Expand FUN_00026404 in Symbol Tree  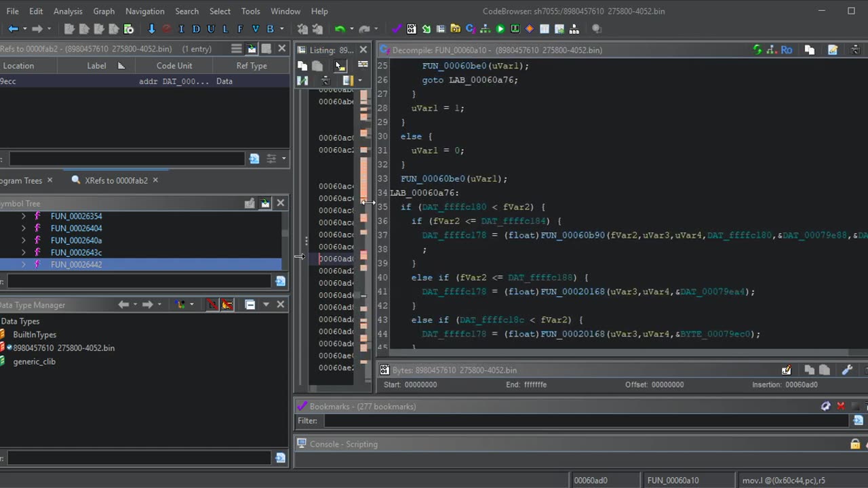(24, 228)
